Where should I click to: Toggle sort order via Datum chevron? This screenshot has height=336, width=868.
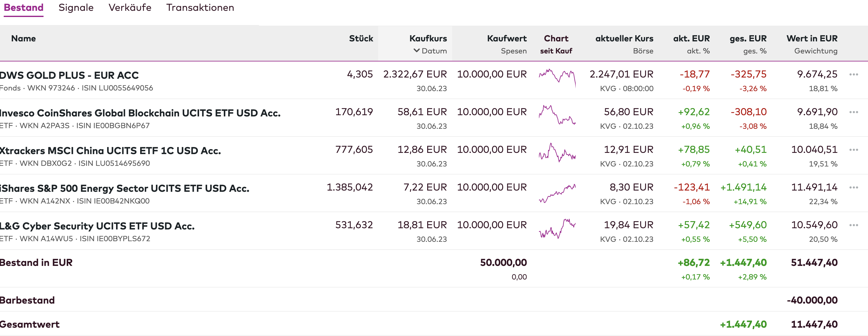(417, 51)
